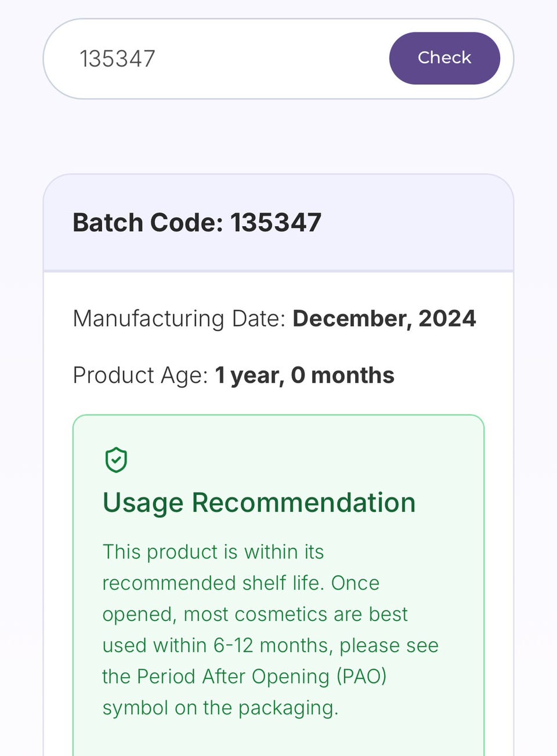Click the "please see" text
This screenshot has height=756, width=557.
coord(389,646)
